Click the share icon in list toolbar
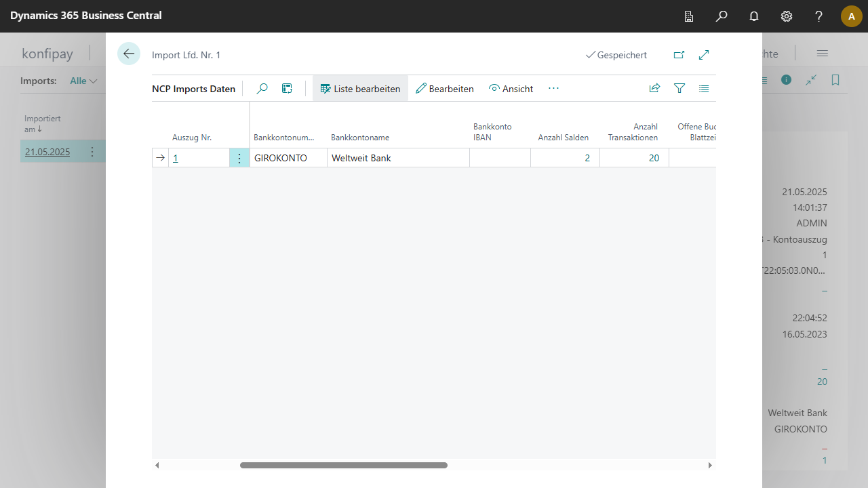The width and height of the screenshot is (868, 488). pos(654,88)
